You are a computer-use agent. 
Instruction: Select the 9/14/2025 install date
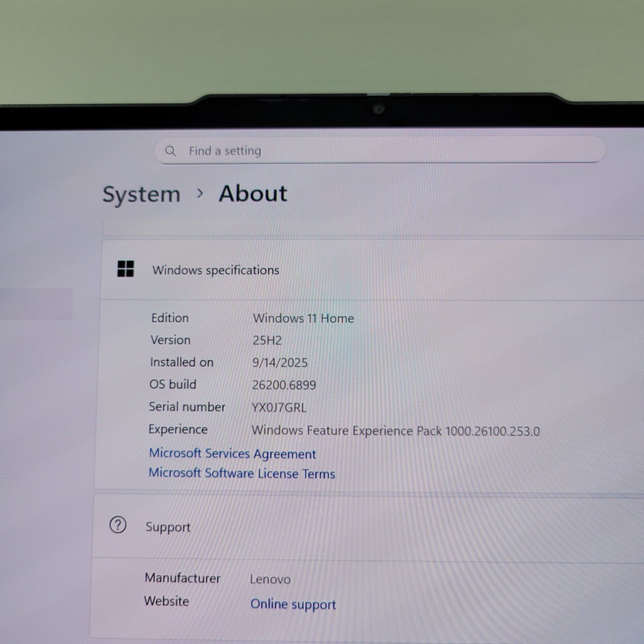280,363
